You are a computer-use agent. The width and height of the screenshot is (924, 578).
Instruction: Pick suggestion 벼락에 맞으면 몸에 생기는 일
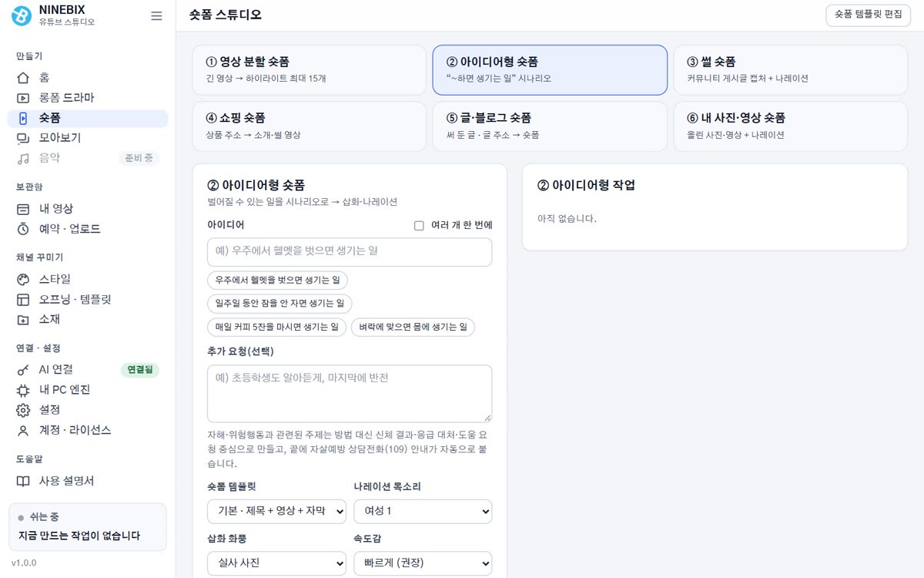pos(413,328)
